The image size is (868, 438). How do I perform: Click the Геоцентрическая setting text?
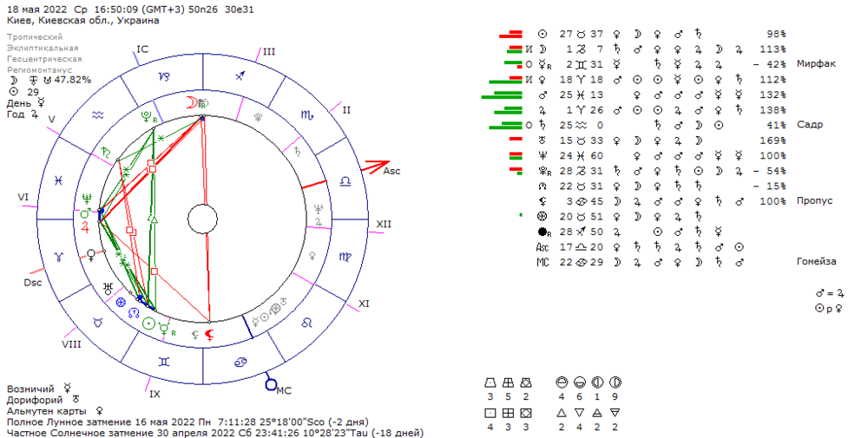44,59
